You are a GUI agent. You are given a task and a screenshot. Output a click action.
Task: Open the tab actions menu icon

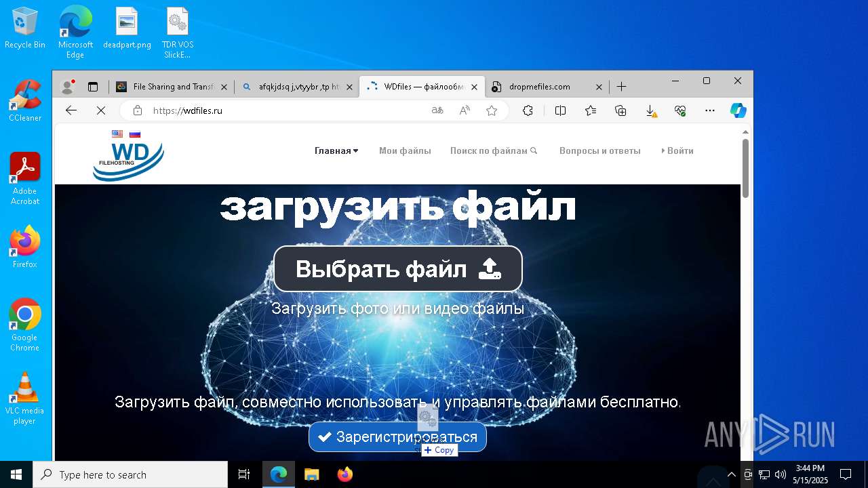click(93, 87)
